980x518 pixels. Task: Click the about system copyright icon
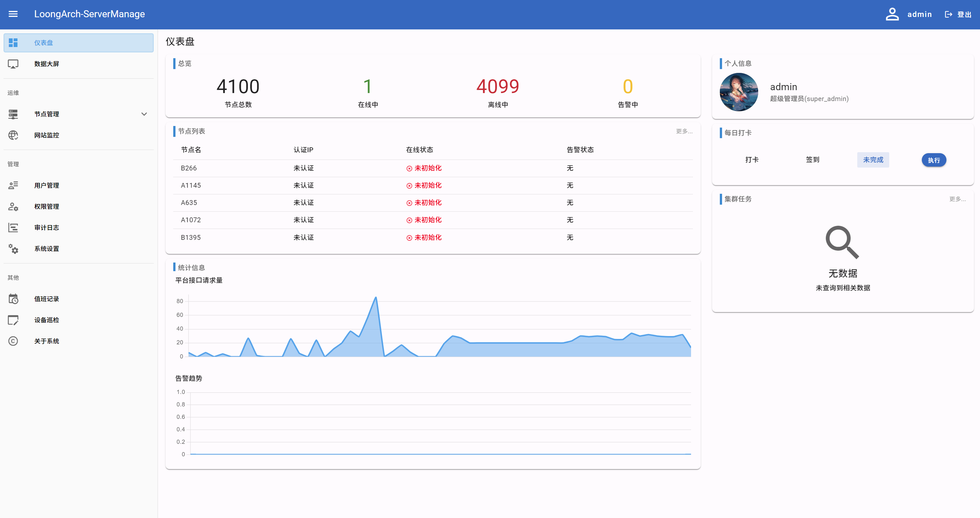click(13, 341)
